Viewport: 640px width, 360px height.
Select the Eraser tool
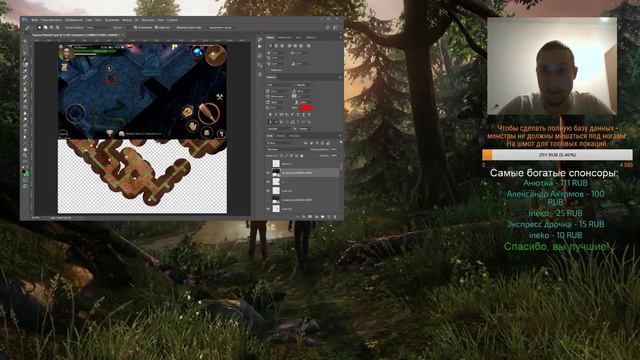pyautogui.click(x=25, y=101)
